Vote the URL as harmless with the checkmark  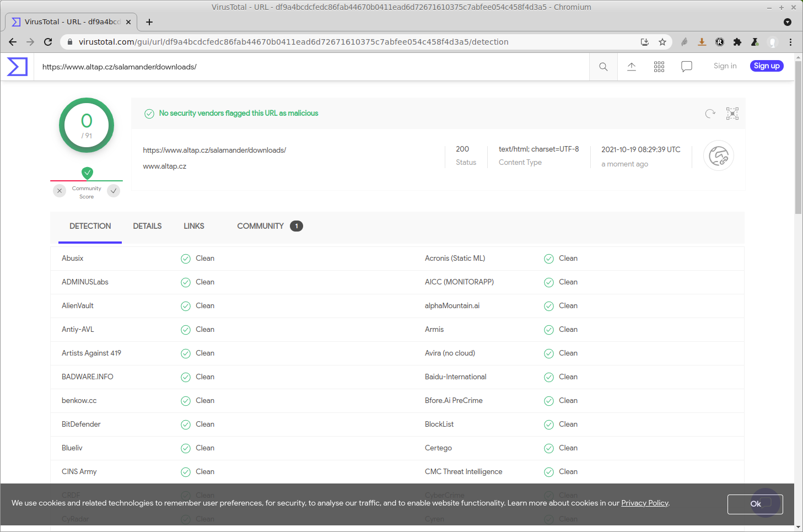(x=114, y=191)
